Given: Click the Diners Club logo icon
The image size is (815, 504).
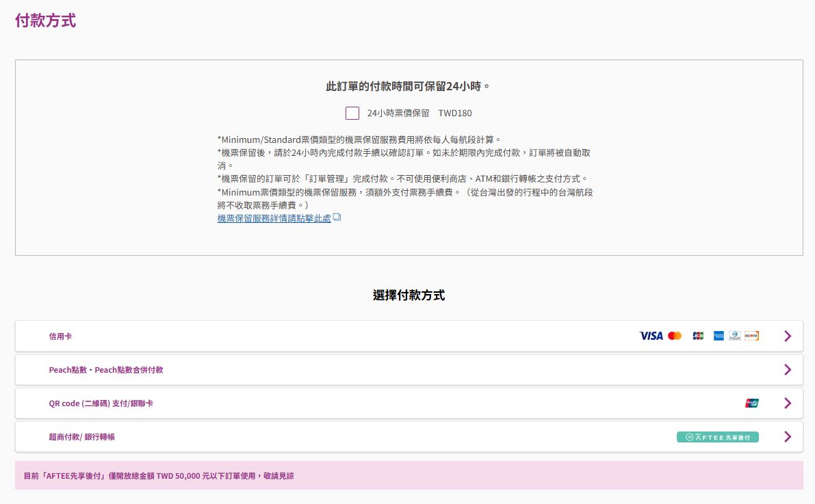Looking at the screenshot, I should [x=734, y=336].
